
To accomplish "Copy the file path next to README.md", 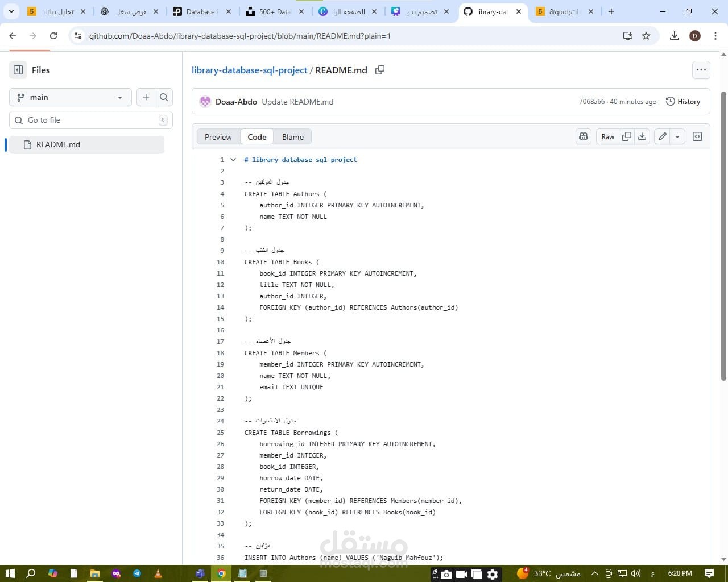I will (380, 70).
